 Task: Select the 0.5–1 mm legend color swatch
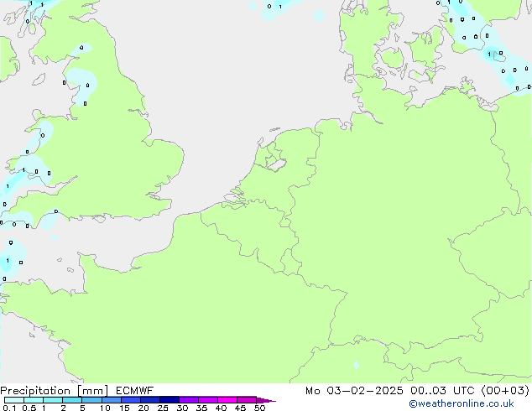[x=34, y=400]
